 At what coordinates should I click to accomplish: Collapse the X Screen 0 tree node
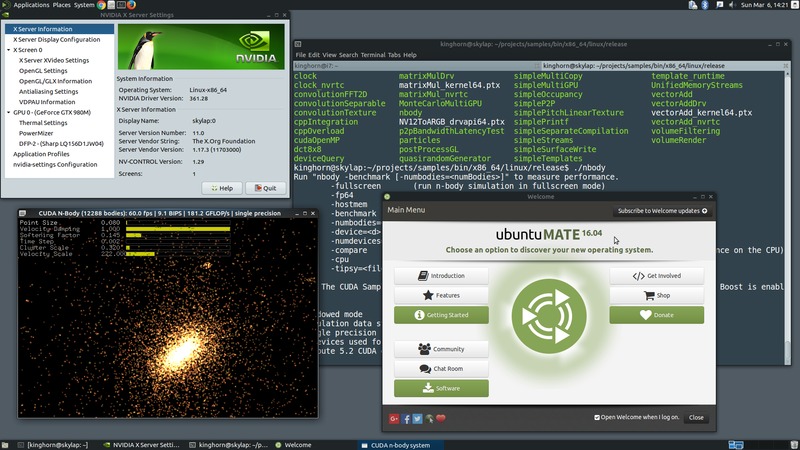[x=9, y=49]
